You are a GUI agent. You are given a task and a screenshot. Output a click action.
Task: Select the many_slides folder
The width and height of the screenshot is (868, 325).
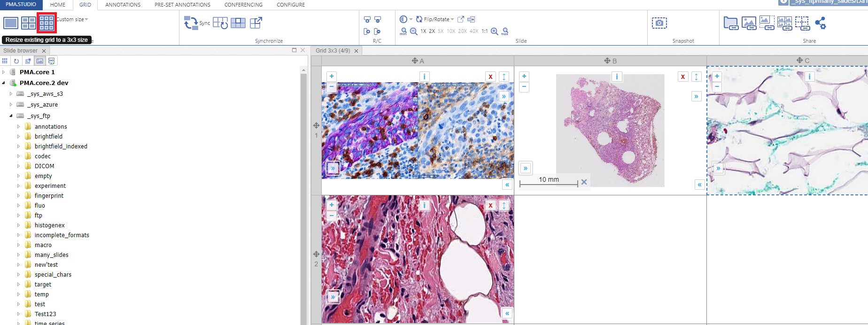coord(51,255)
